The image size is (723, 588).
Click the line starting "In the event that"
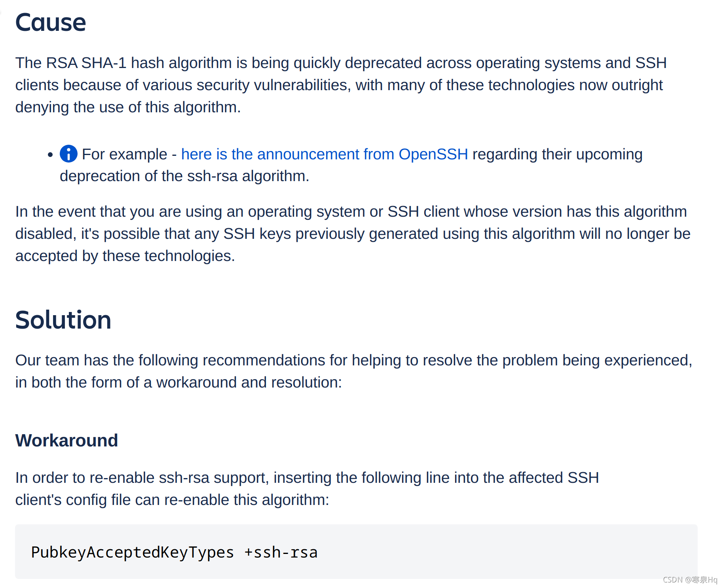coord(351,212)
